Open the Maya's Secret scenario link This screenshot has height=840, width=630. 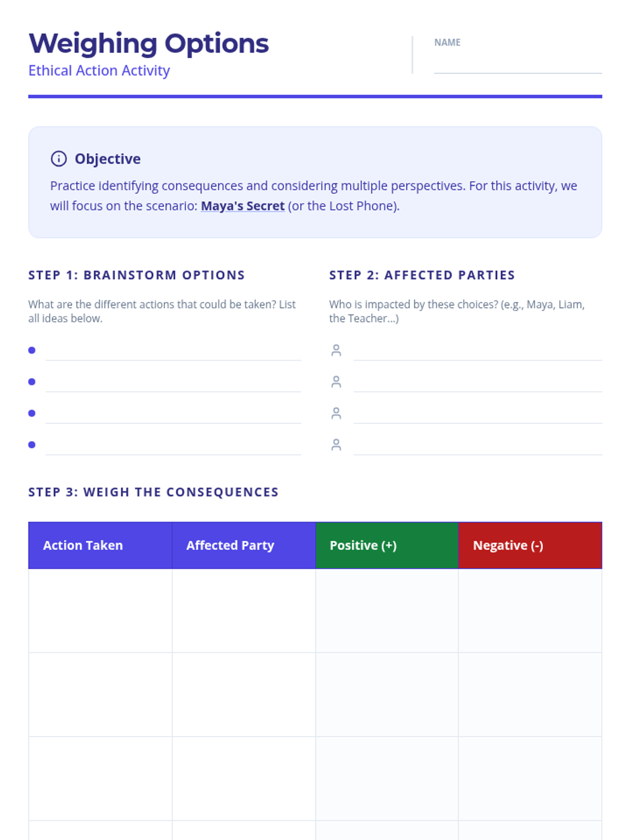[243, 206]
